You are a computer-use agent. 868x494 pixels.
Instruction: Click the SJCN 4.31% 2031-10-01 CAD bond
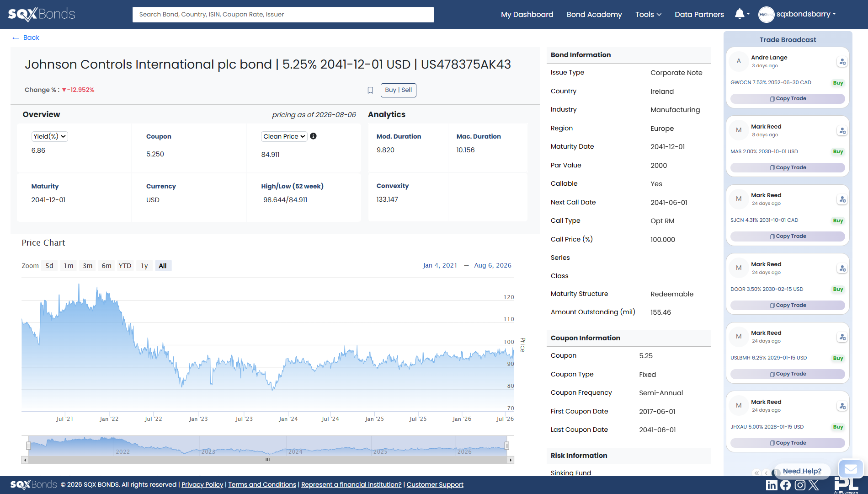(764, 220)
